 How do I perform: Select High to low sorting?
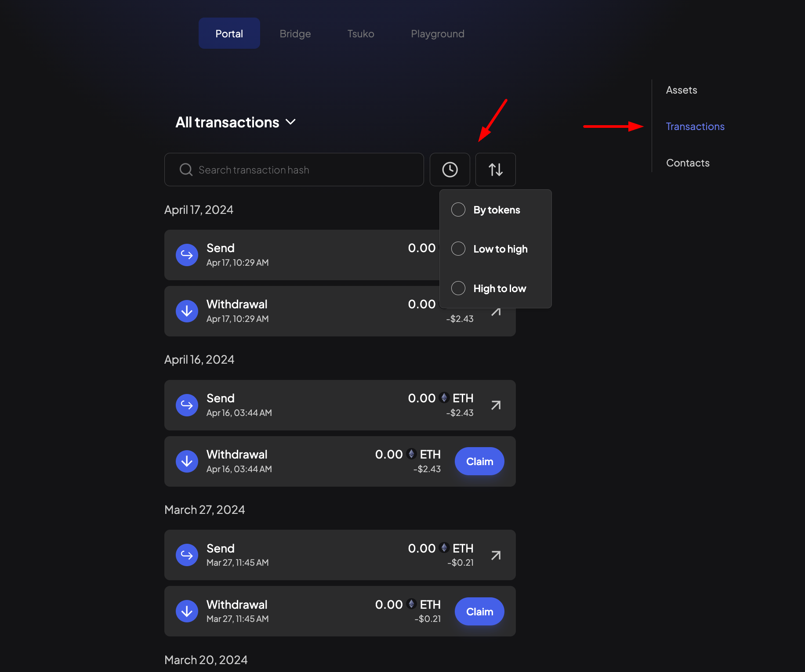point(458,288)
